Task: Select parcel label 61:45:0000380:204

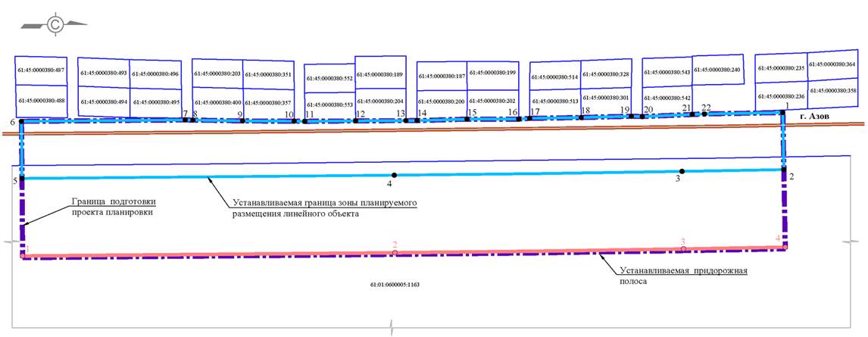Action: pyautogui.click(x=379, y=101)
